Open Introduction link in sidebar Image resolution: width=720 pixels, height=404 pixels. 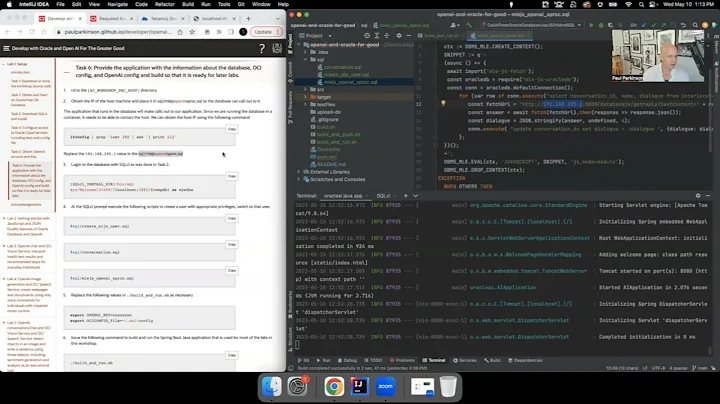pyautogui.click(x=21, y=72)
